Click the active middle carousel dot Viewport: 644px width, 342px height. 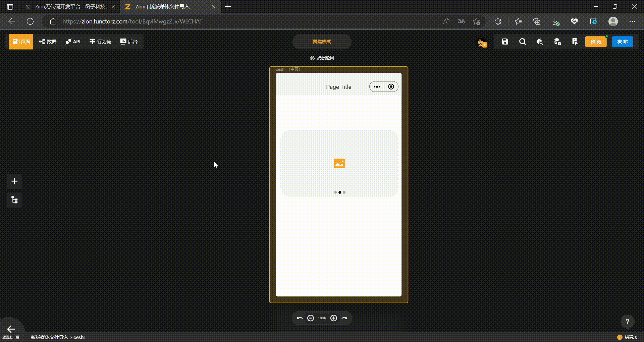click(x=340, y=192)
